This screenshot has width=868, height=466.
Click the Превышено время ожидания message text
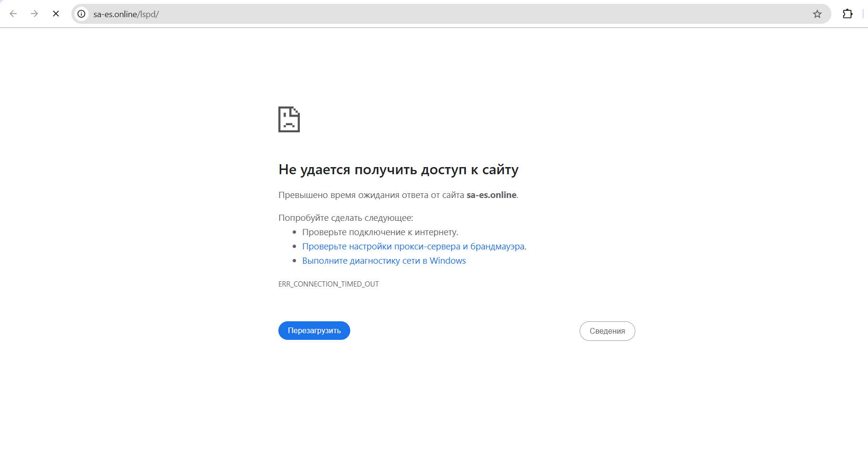[x=371, y=195]
